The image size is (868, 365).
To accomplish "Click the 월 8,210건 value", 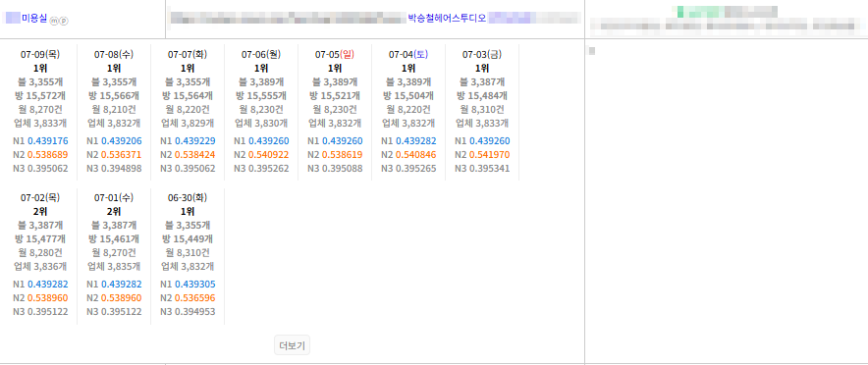I will pyautogui.click(x=114, y=110).
